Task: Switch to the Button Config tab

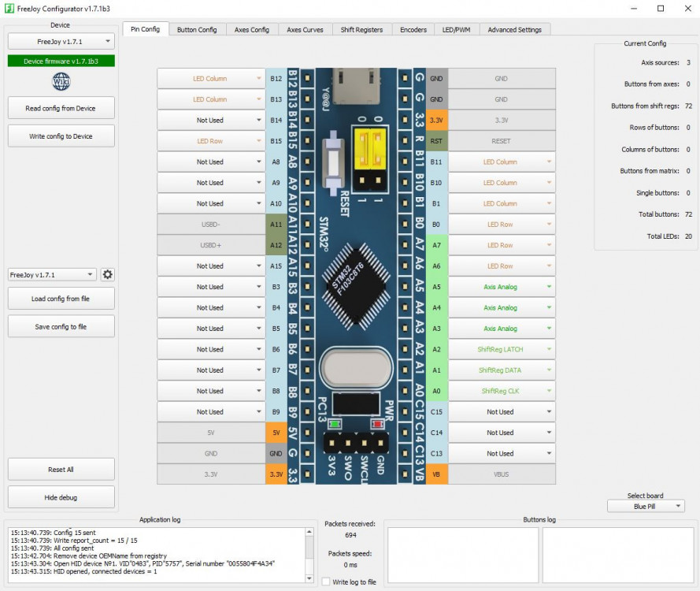Action: (x=197, y=29)
